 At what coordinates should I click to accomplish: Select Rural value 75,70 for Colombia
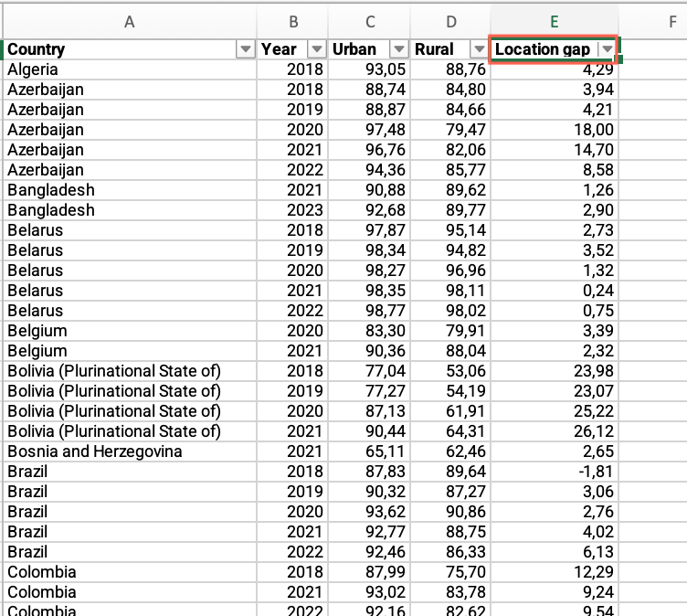coord(450,572)
